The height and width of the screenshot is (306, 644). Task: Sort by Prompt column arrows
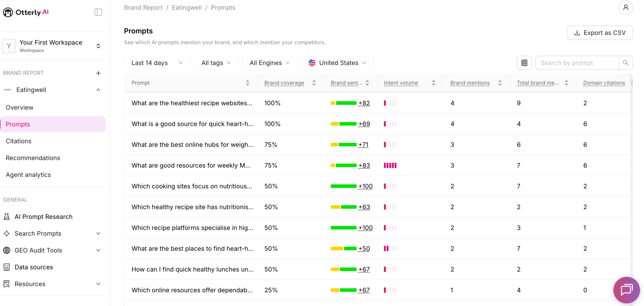[248, 83]
